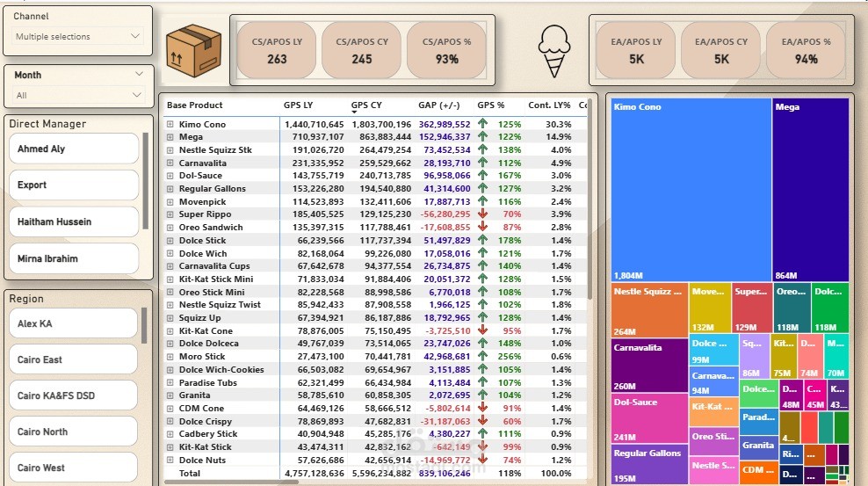The image size is (868, 486).
Task: Sort table by GAP (+/-) column
Action: pos(439,105)
